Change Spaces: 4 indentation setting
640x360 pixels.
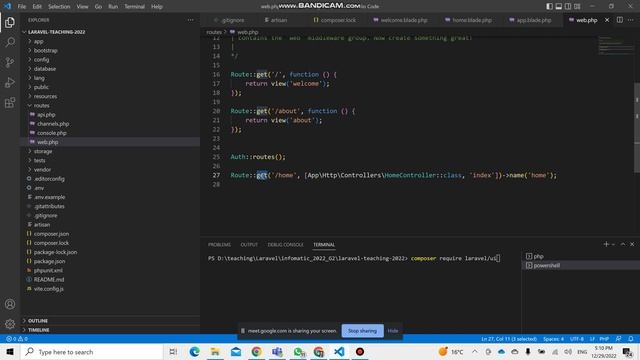(x=553, y=339)
